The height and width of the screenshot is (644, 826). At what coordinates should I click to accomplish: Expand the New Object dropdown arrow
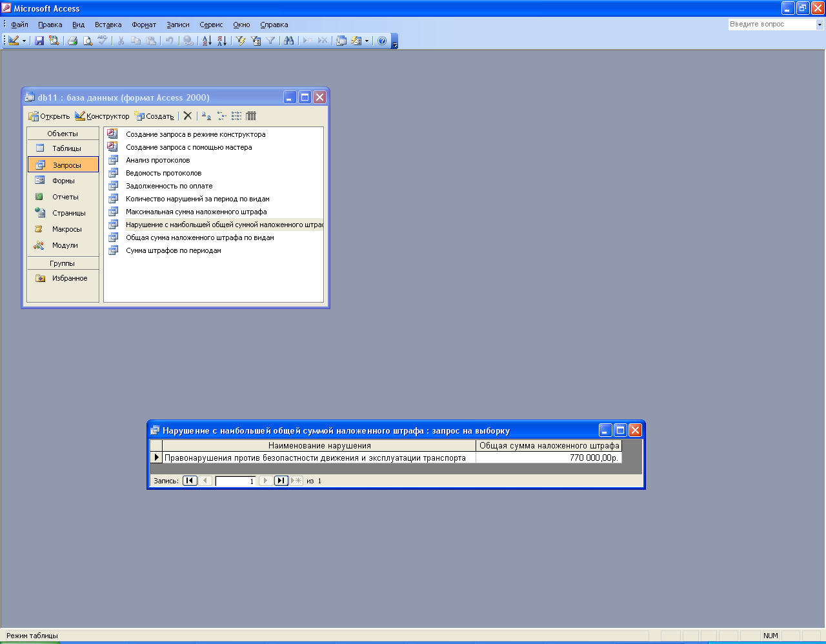click(x=367, y=41)
